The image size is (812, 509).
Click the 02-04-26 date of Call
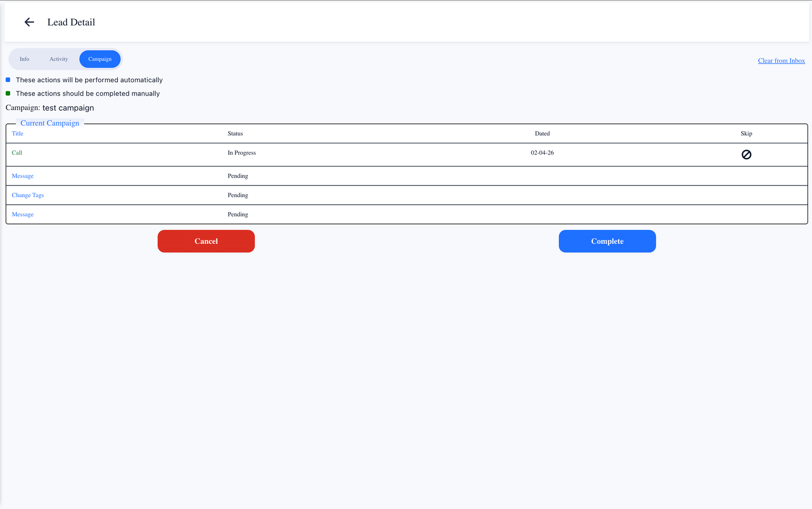tap(542, 153)
